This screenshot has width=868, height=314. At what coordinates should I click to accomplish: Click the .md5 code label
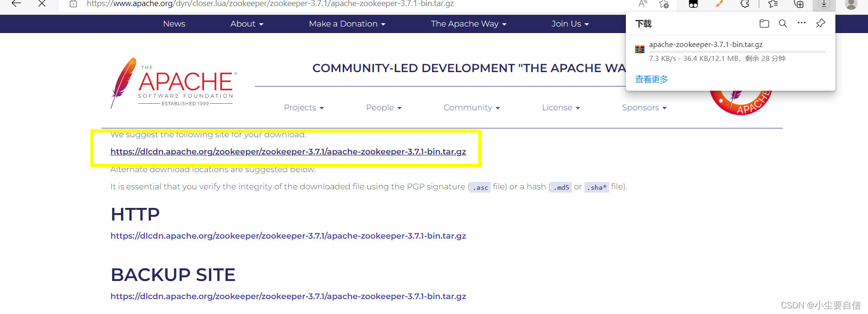(561, 187)
